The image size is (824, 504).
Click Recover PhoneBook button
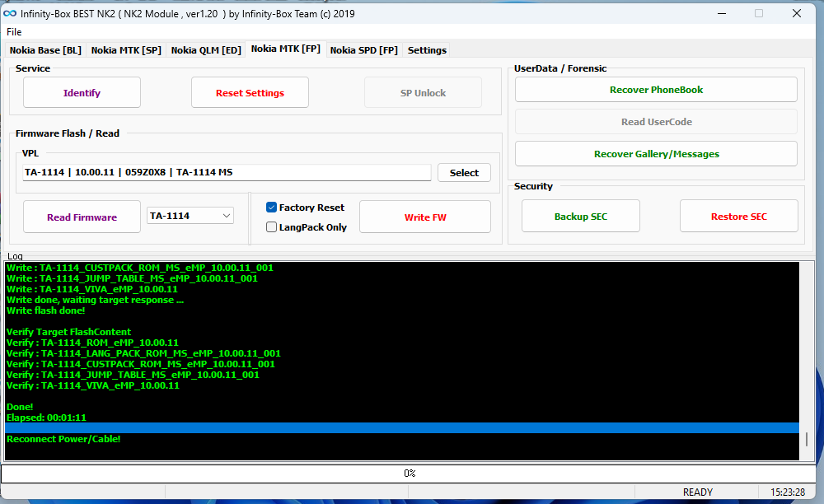point(656,90)
